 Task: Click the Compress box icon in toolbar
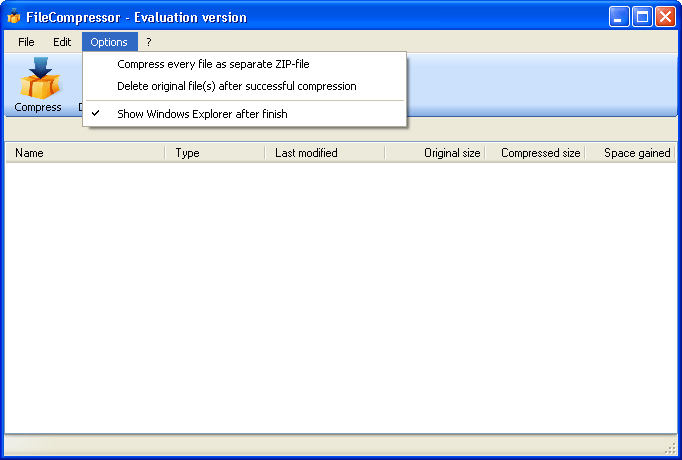pyautogui.click(x=39, y=80)
